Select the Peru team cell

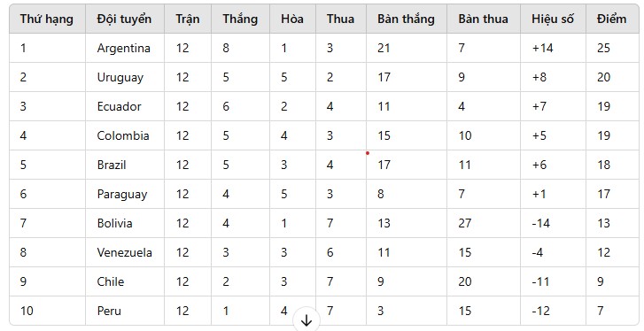coord(125,311)
